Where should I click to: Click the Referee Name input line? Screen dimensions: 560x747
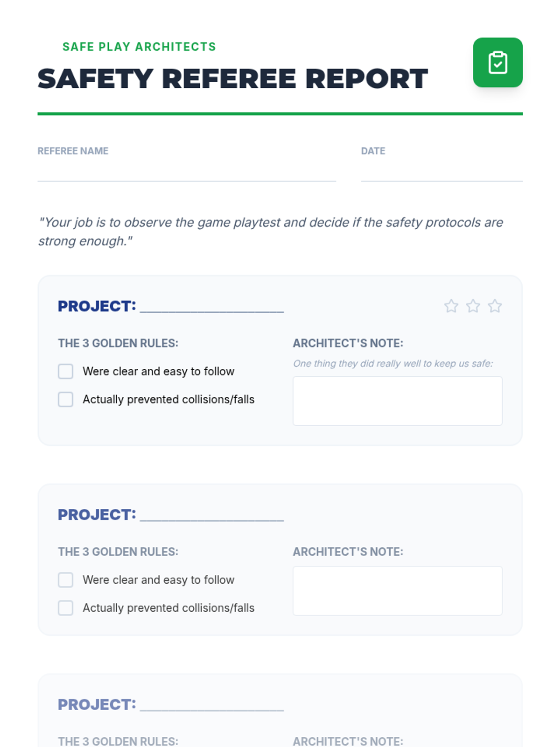187,172
